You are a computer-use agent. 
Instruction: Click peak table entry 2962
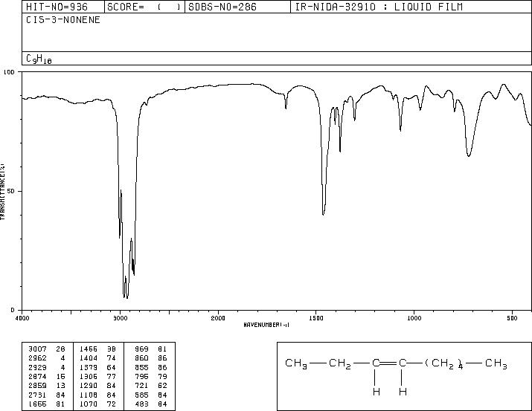[37, 357]
